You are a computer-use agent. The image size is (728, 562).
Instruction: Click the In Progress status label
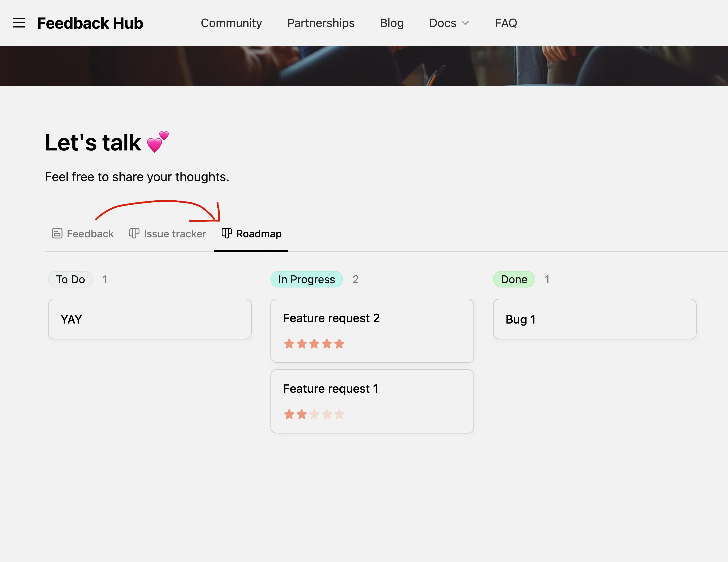click(x=306, y=279)
